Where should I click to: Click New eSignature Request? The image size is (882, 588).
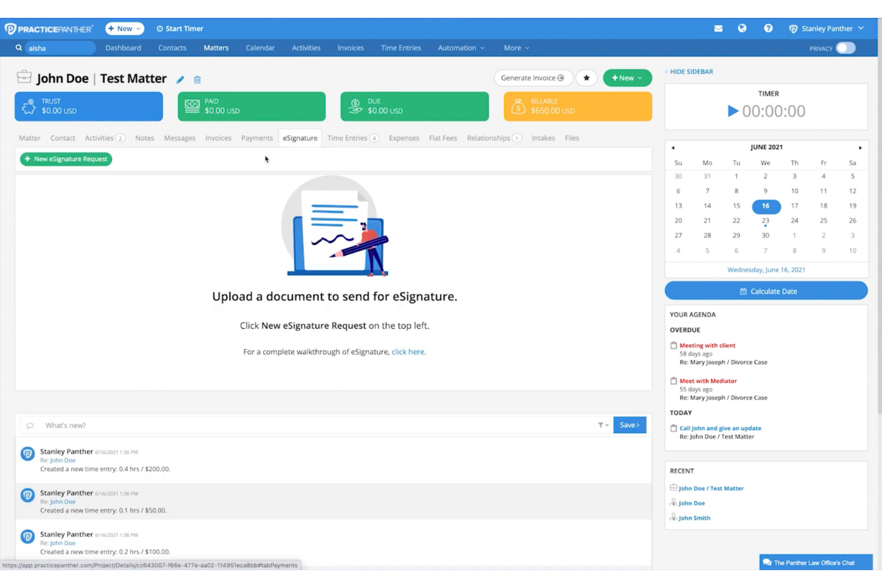pos(66,159)
